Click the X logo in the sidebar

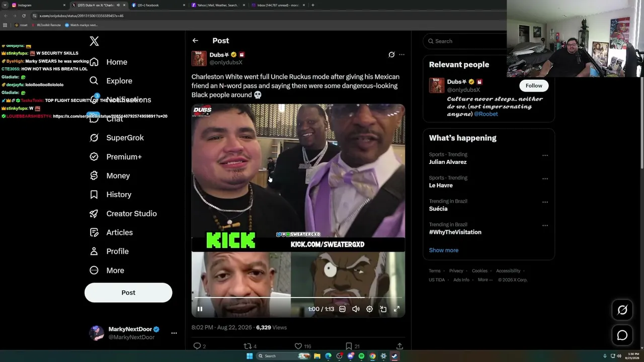pyautogui.click(x=94, y=41)
